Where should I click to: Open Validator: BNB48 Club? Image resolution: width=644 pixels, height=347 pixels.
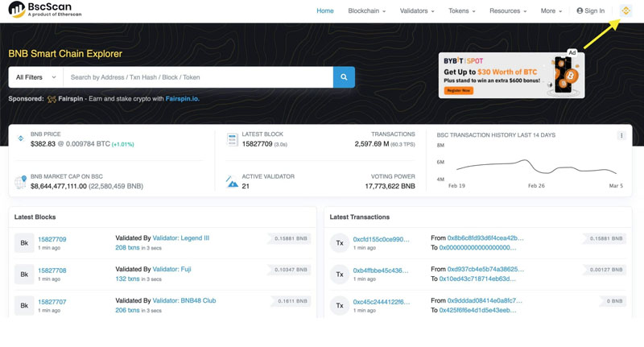pyautogui.click(x=184, y=300)
